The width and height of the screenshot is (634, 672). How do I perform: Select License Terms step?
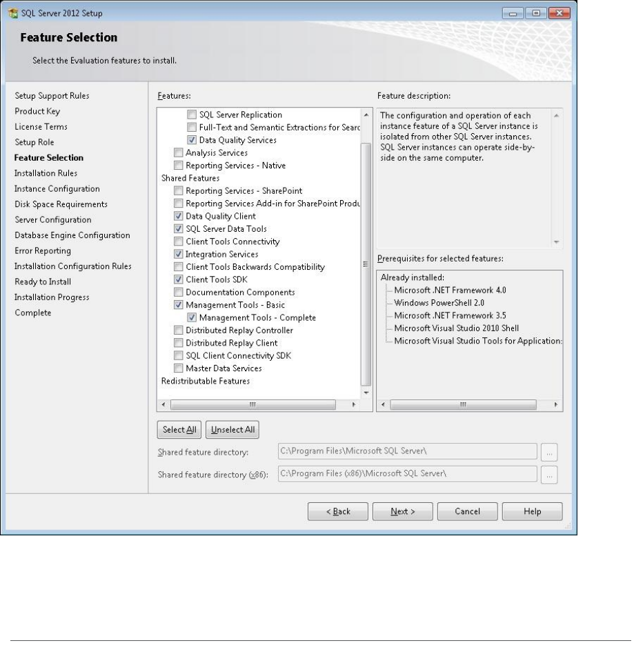coord(41,127)
